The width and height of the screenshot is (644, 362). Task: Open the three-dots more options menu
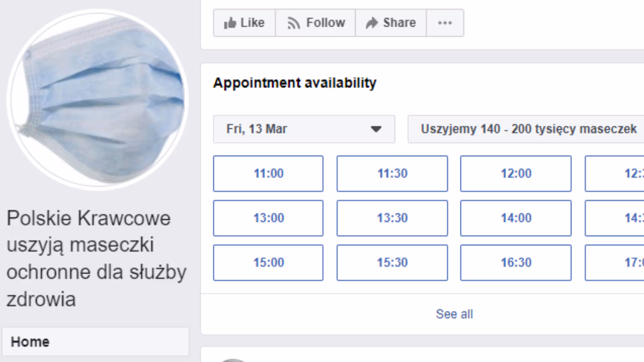[445, 23]
